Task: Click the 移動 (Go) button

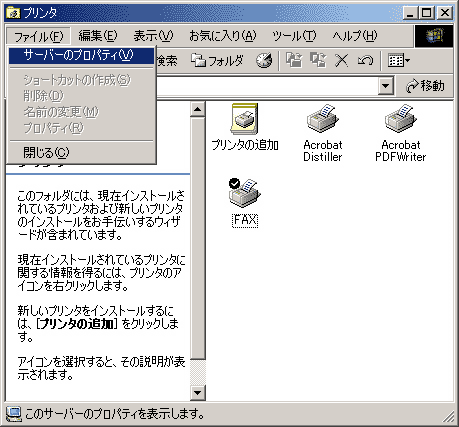Action: [425, 86]
